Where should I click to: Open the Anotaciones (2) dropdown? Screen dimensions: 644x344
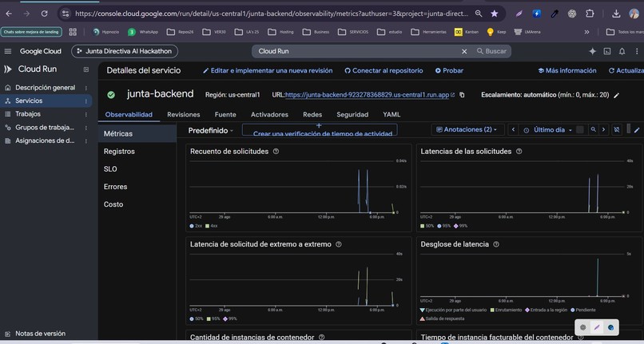[x=466, y=130]
